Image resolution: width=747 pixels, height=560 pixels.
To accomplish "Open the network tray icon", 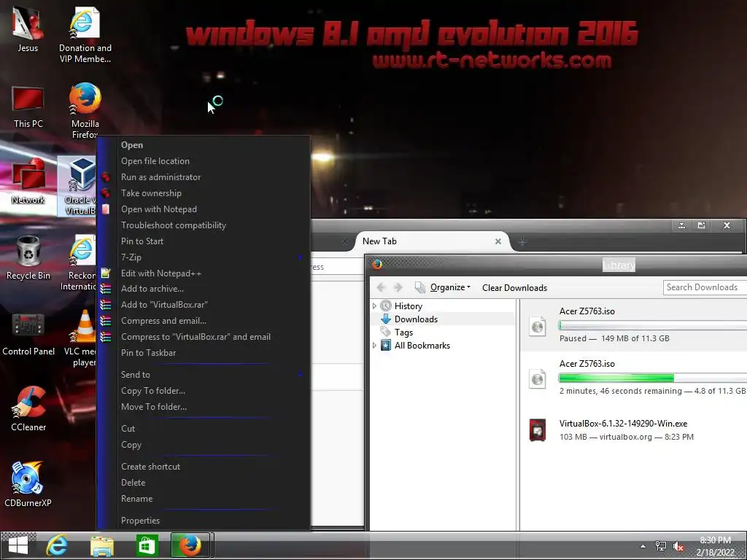I will 661,546.
